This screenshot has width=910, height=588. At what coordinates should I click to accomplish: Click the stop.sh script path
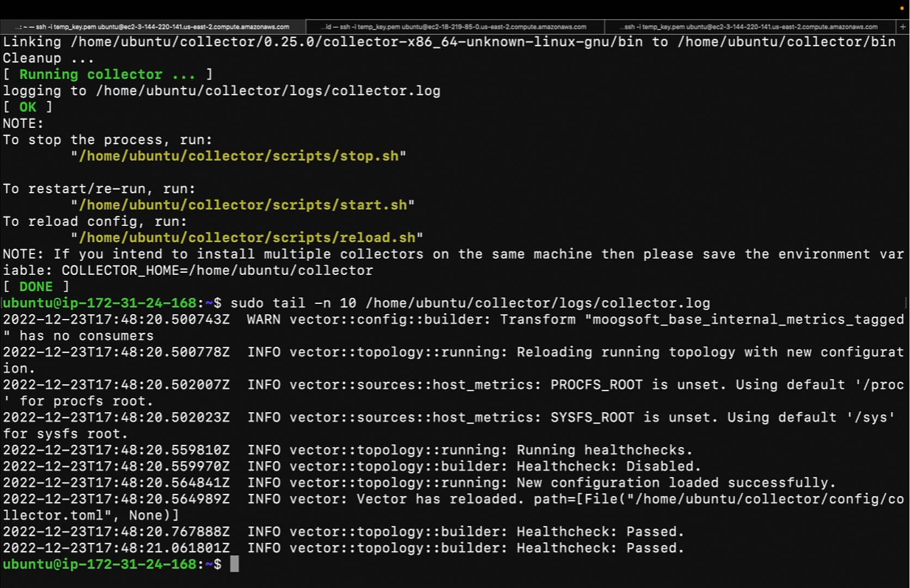click(x=239, y=156)
